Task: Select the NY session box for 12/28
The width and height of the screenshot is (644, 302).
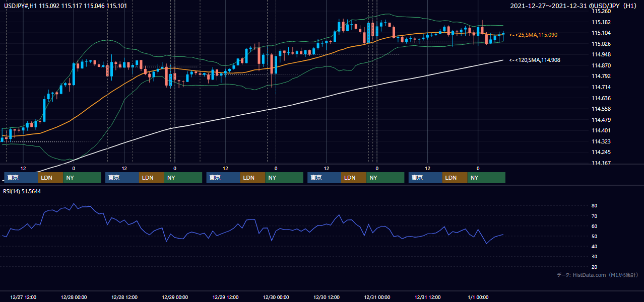Action: point(183,178)
